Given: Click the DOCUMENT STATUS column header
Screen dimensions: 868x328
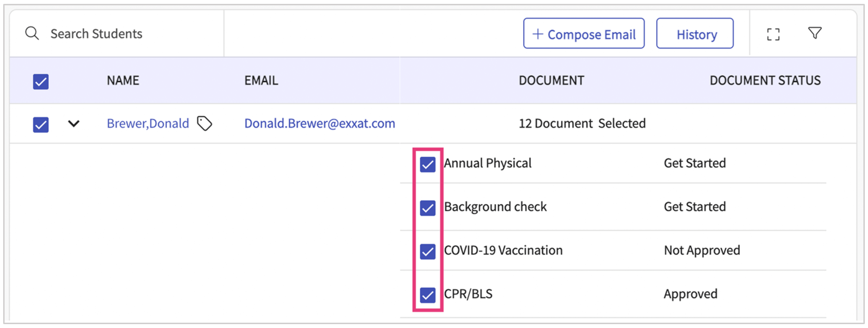Looking at the screenshot, I should pos(765,81).
